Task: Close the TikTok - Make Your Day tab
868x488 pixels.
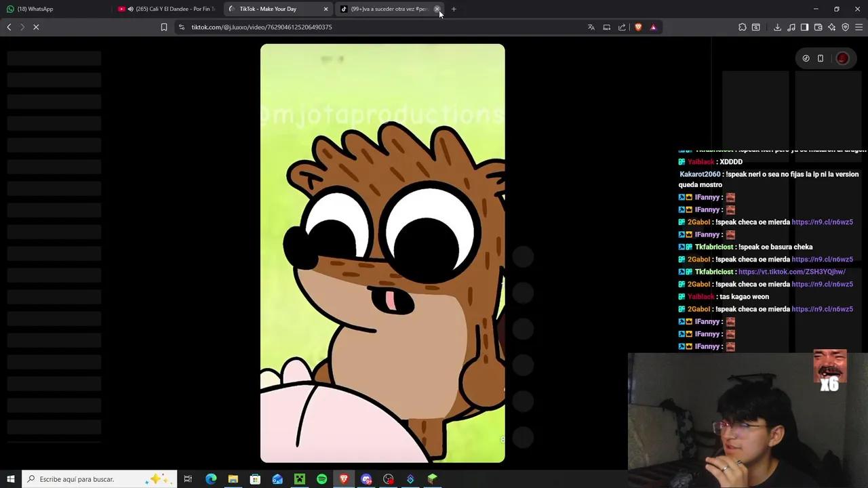Action: [325, 9]
